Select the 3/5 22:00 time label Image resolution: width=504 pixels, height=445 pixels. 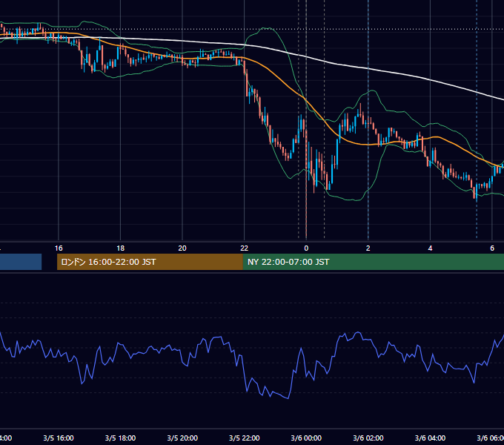point(245,438)
